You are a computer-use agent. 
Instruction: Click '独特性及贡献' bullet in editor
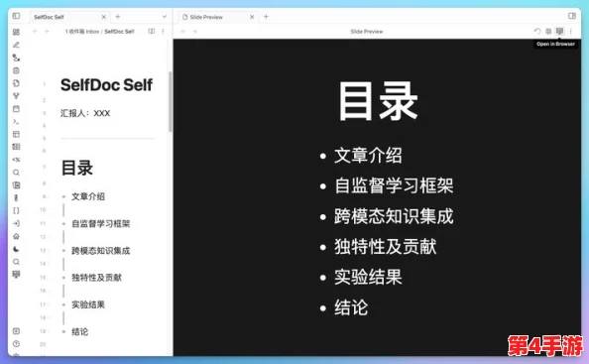96,278
